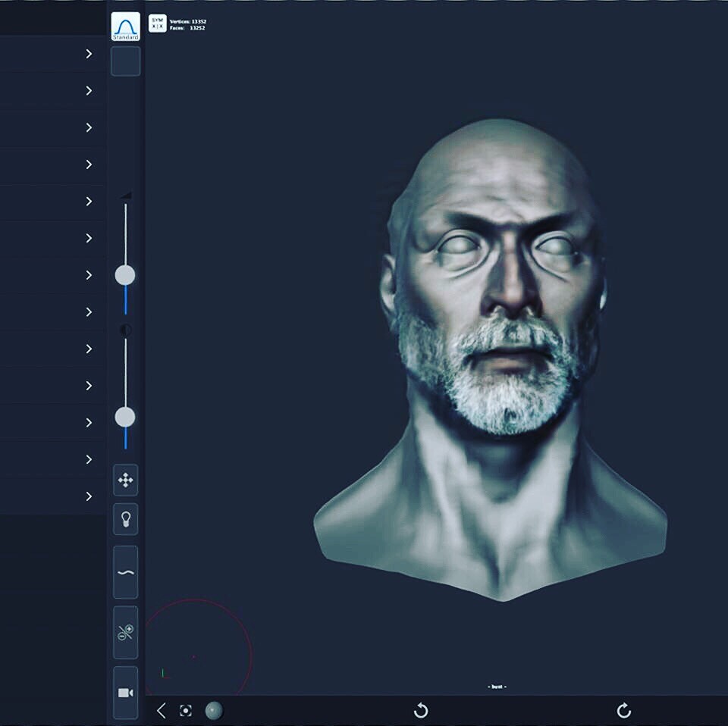Select the camera view tool

125,690
